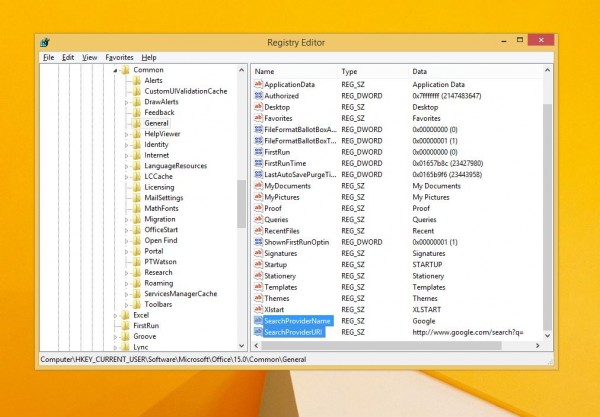The width and height of the screenshot is (600, 417).
Task: Click the Type column header
Action: 374,72
